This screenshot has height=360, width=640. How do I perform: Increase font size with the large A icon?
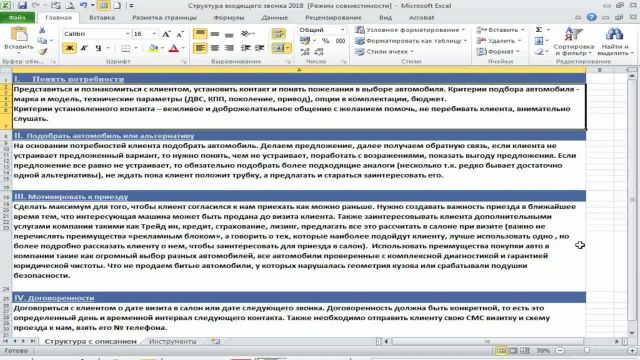pyautogui.click(x=166, y=34)
